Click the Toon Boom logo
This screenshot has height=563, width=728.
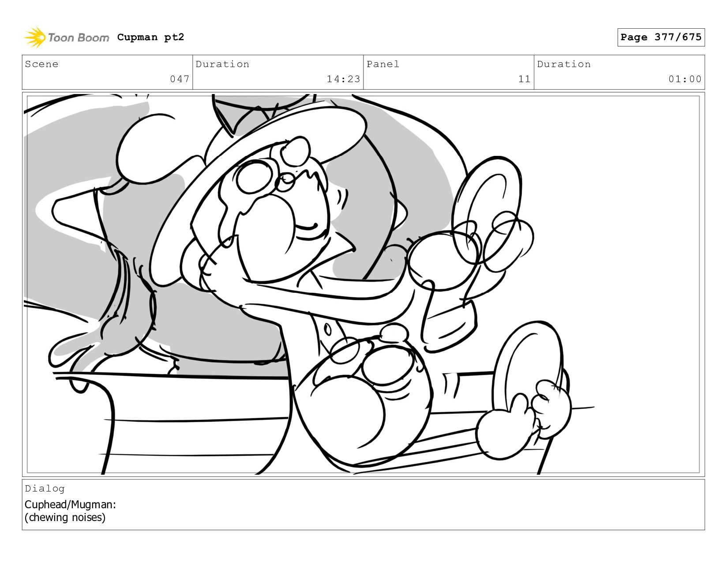(66, 38)
